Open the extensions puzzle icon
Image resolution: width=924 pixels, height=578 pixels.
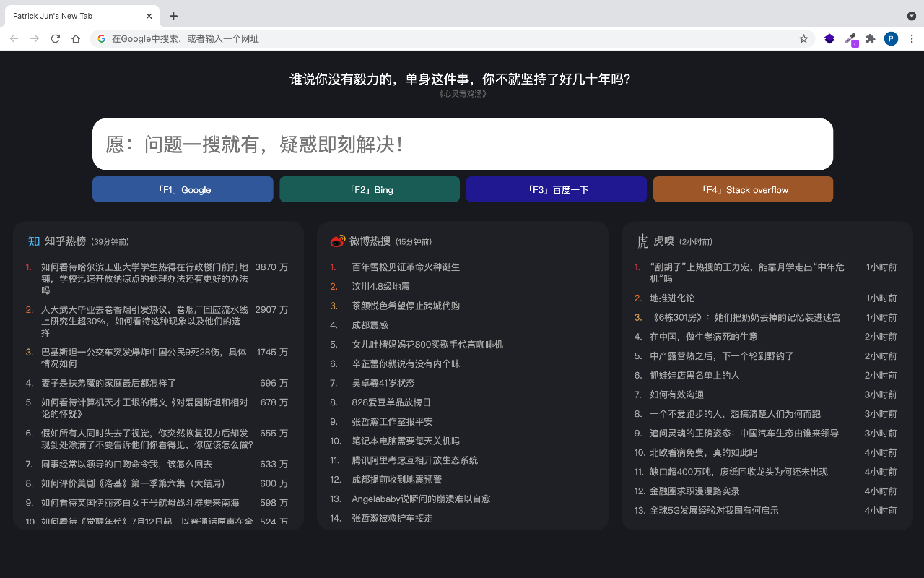(x=871, y=38)
